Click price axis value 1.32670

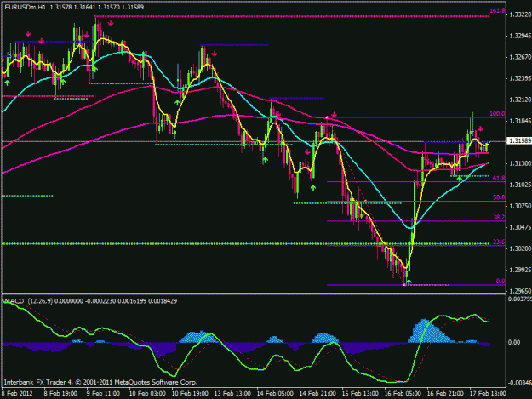(x=520, y=57)
